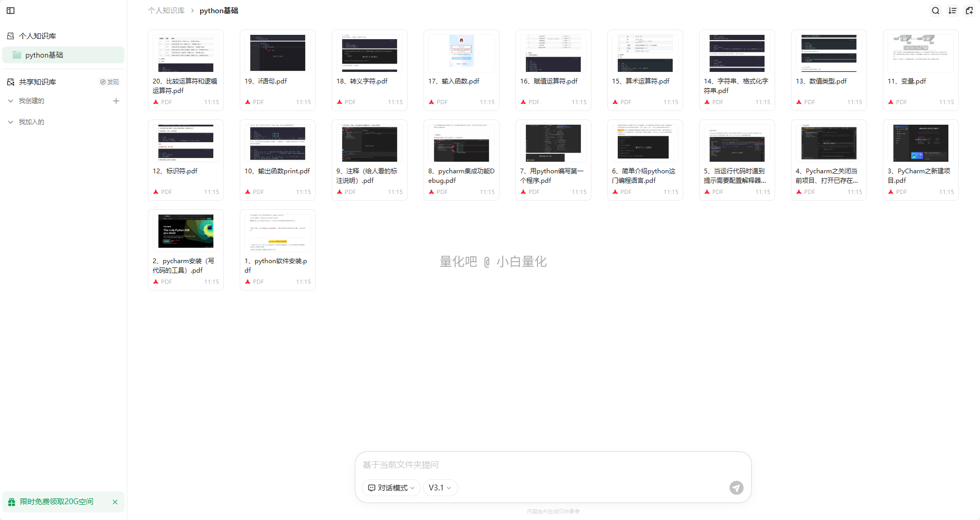Expand the 我创建的 section
This screenshot has height=520, width=980.
(x=11, y=101)
